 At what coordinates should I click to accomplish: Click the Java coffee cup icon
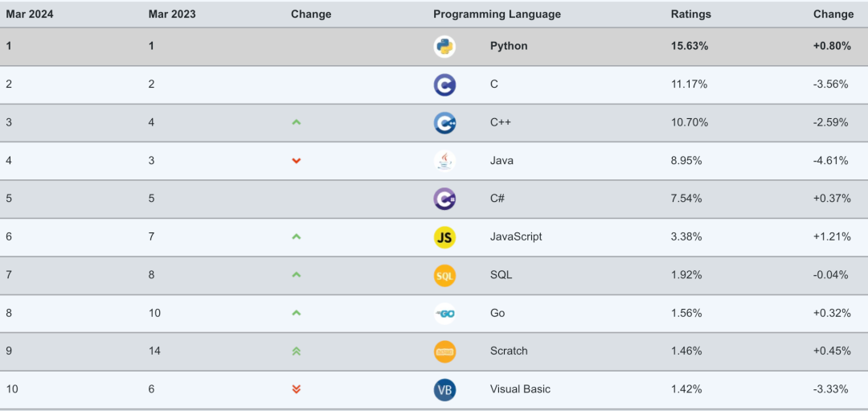pos(444,161)
